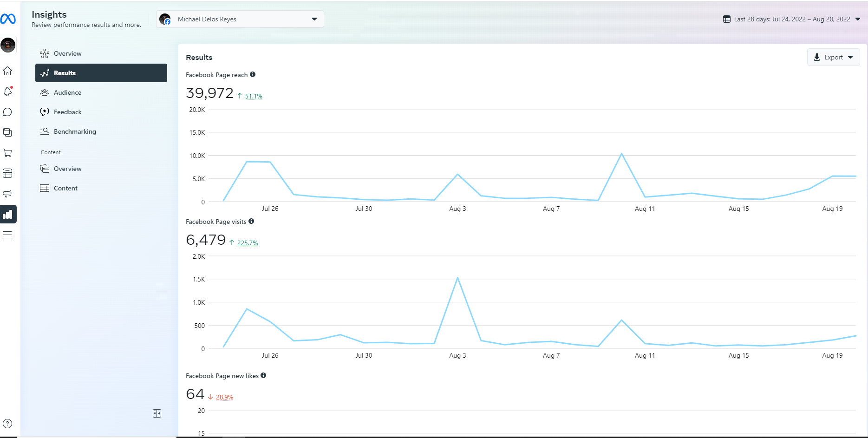Image resolution: width=868 pixels, height=438 pixels.
Task: Open the Home icon in left rail
Action: pyautogui.click(x=7, y=71)
